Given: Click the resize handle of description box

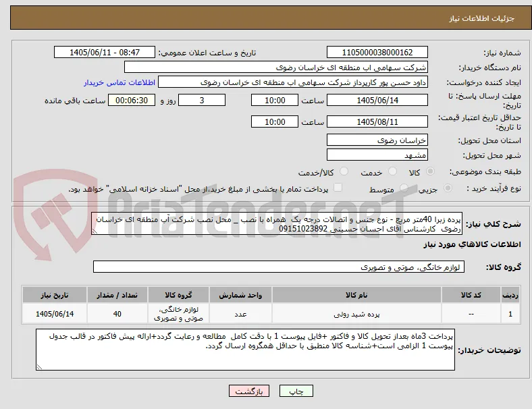Looking at the screenshot, I should click(95, 231).
